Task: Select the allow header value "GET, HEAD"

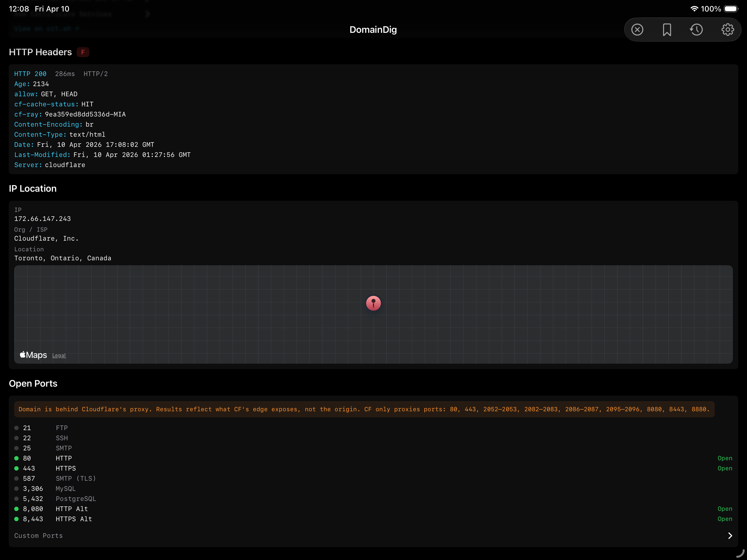Action: pos(59,94)
